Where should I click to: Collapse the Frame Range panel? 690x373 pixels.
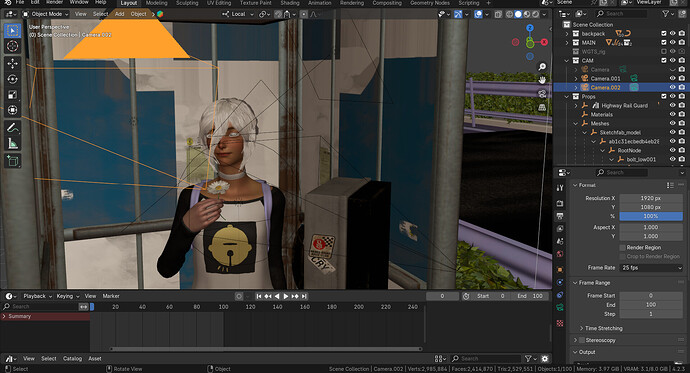[x=575, y=283]
